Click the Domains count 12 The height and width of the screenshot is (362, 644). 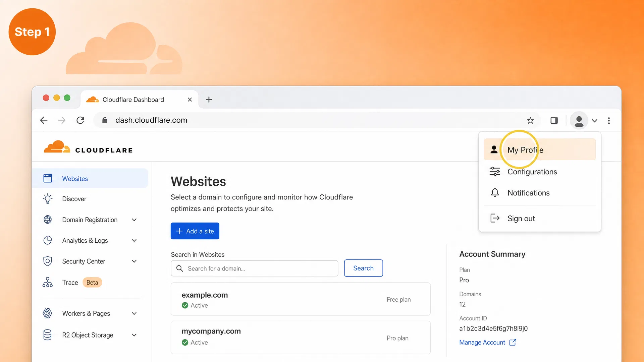[x=462, y=304]
